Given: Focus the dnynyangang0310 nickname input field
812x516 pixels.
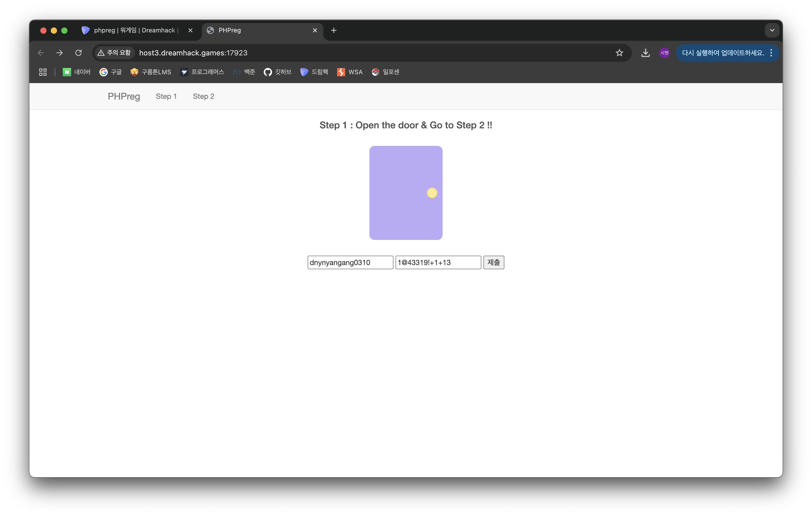Looking at the screenshot, I should (x=350, y=262).
